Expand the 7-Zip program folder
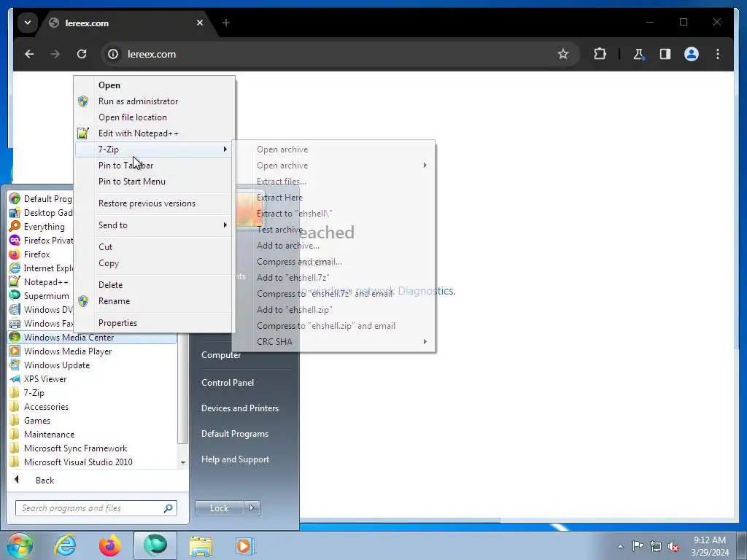Screen dimensions: 747x560 pyautogui.click(x=92, y=393)
